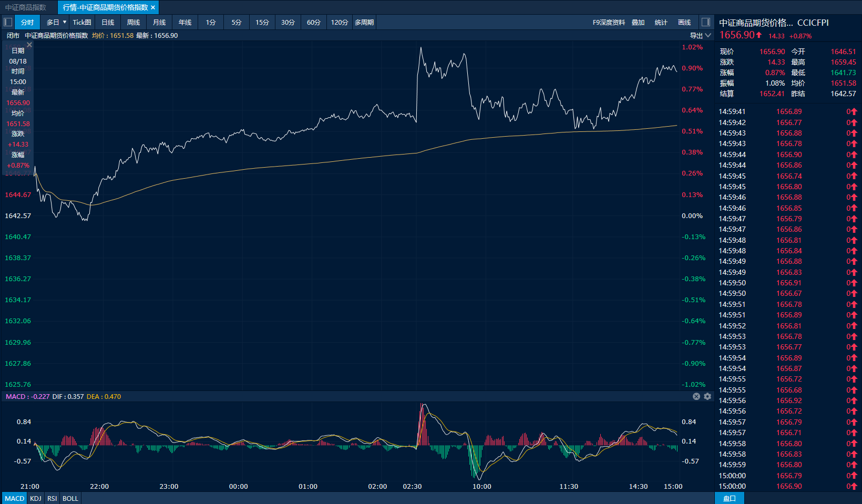Screen dimensions: 862x504
Task: Close the MACD indicator pane
Action: coord(696,396)
